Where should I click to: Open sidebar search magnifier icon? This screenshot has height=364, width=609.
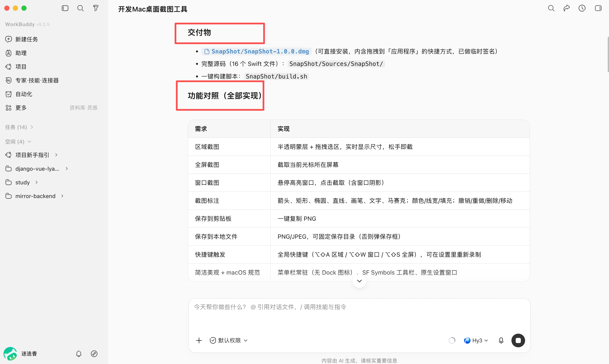pos(80,8)
